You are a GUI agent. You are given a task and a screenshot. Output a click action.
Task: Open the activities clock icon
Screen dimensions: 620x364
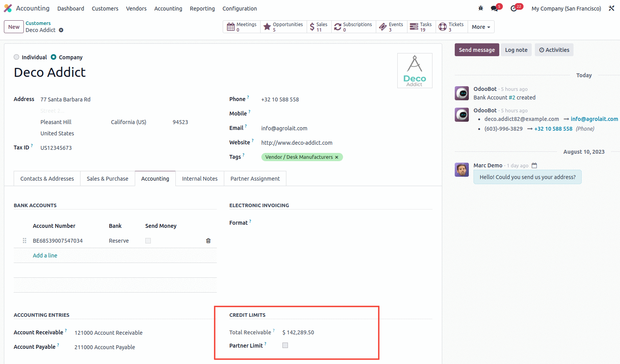[514, 9]
